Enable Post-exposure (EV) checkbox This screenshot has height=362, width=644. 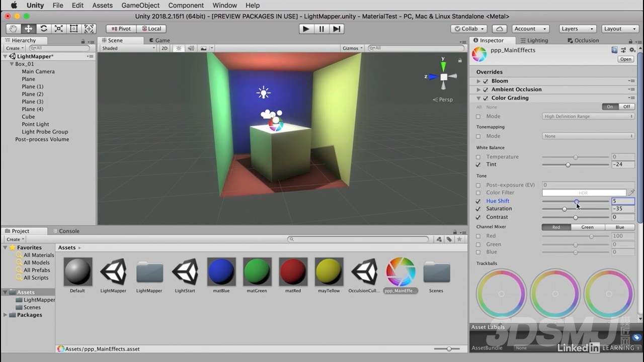[x=478, y=185]
